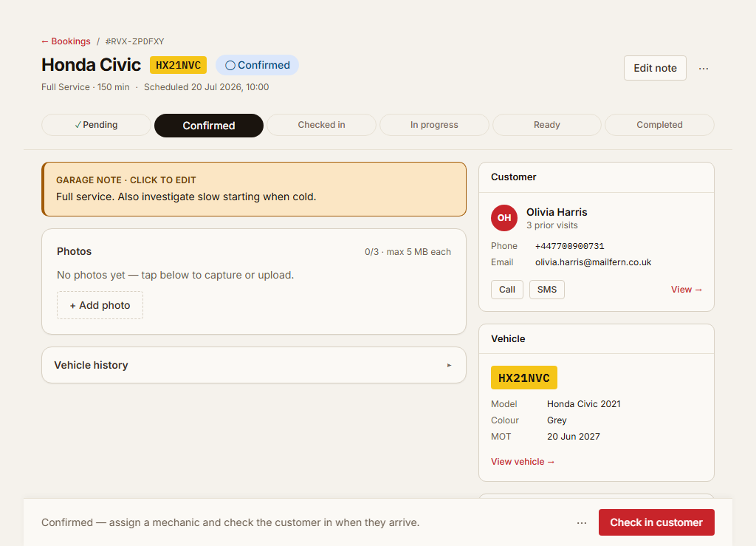This screenshot has width=756, height=546.
Task: Open the customer View link
Action: click(x=686, y=290)
